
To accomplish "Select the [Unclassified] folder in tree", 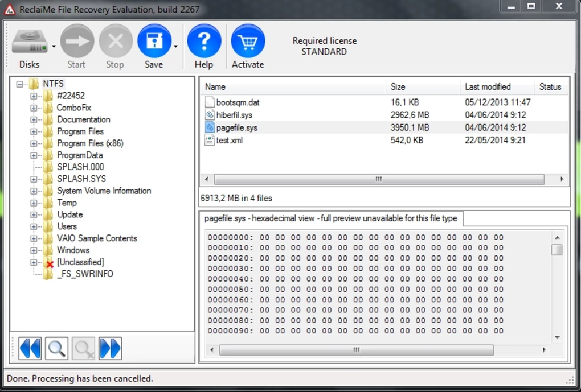I will (x=80, y=262).
